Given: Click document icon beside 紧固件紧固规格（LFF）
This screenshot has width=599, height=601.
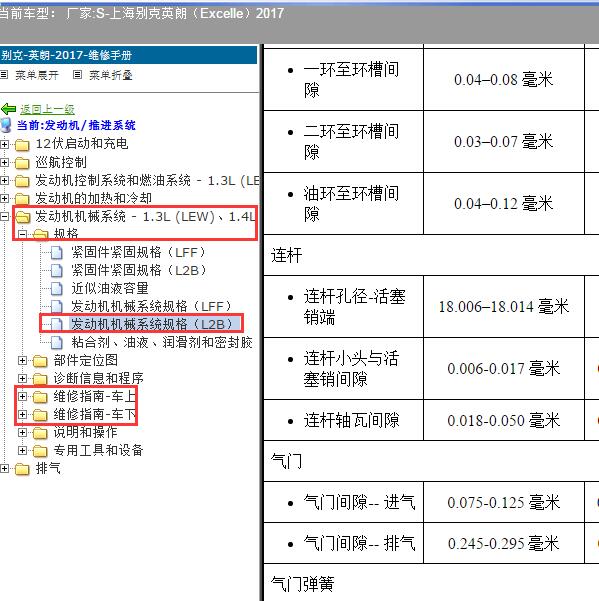Looking at the screenshot, I should 57,253.
